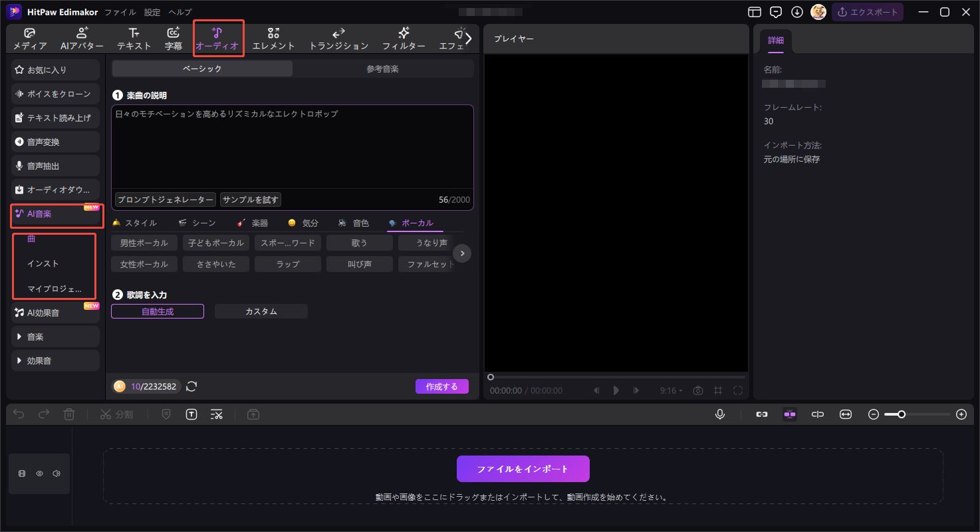Expand the 音楽 music section

point(55,336)
